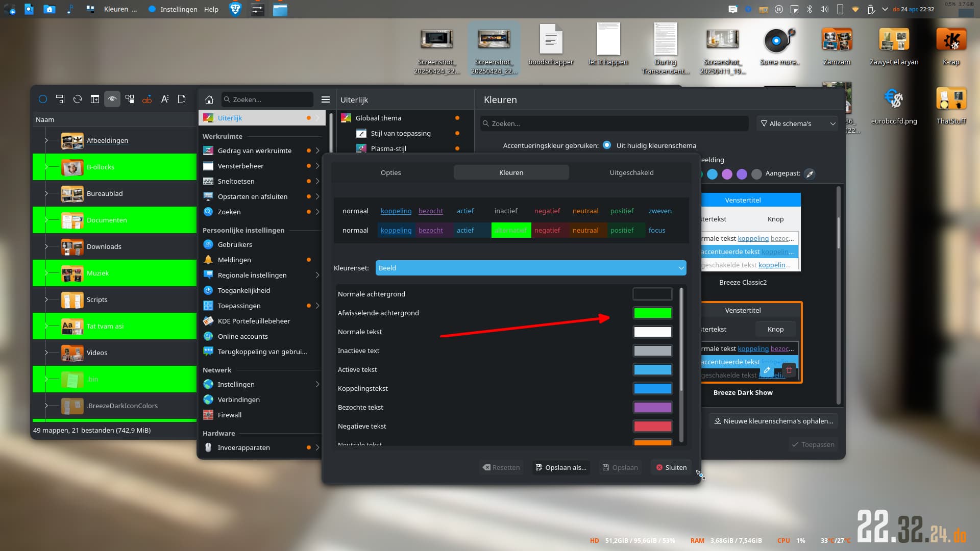
Task: Open the Kleurenset dropdown showing Beeld
Action: pos(531,268)
